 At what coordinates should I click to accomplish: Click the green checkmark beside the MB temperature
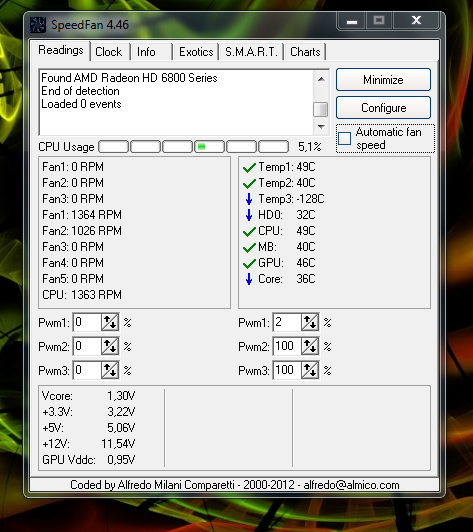click(x=249, y=247)
